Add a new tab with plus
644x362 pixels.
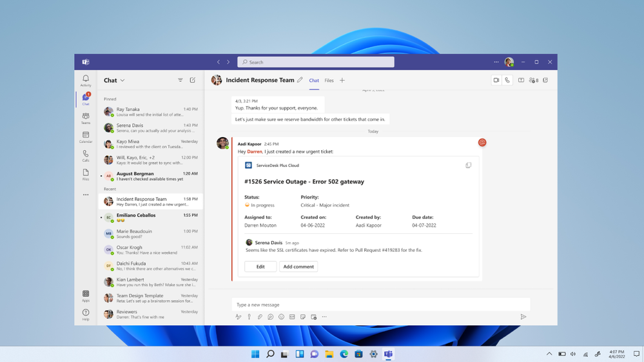[x=342, y=81]
